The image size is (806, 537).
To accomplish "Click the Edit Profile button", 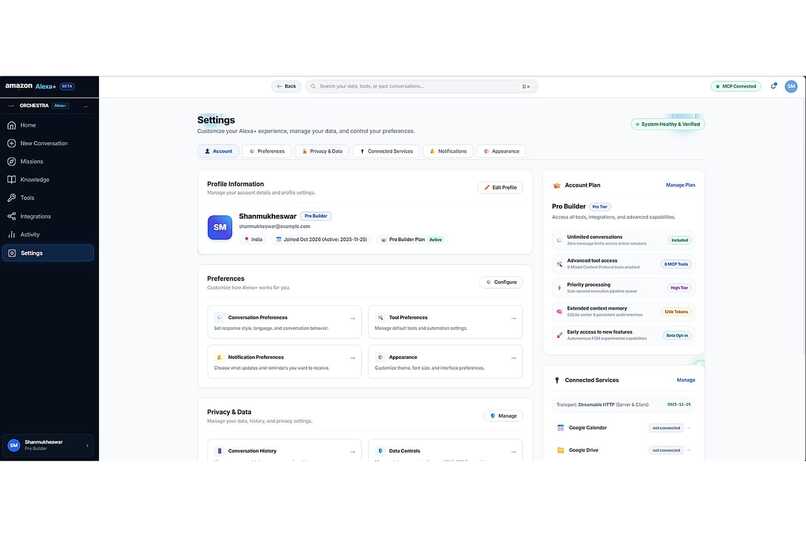I will [x=501, y=188].
